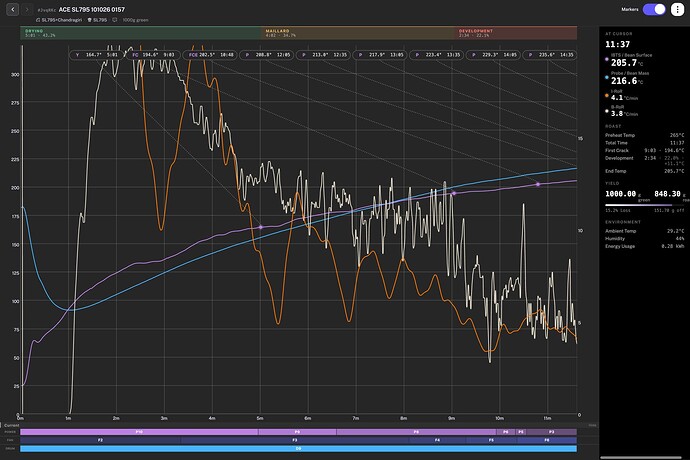This screenshot has height=460, width=690.
Task: Click the Preheat Temp 265°C row
Action: click(x=645, y=135)
